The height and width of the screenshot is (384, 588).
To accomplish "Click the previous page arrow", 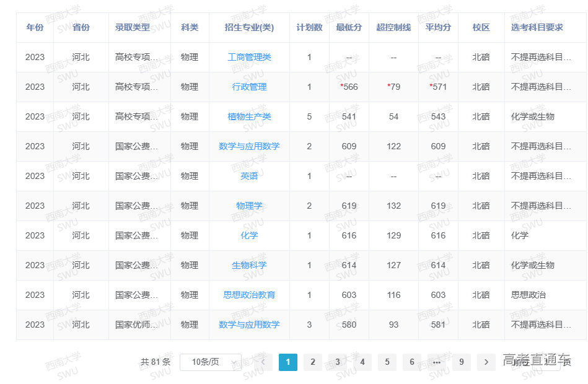I will coord(263,362).
